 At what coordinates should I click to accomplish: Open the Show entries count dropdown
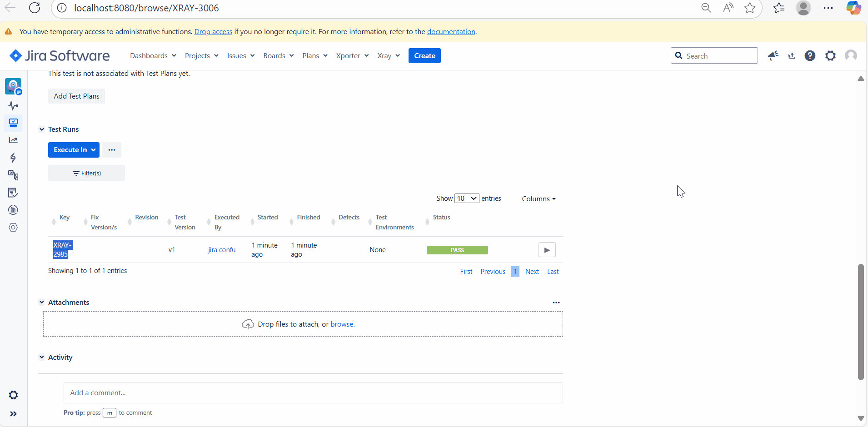pos(467,199)
